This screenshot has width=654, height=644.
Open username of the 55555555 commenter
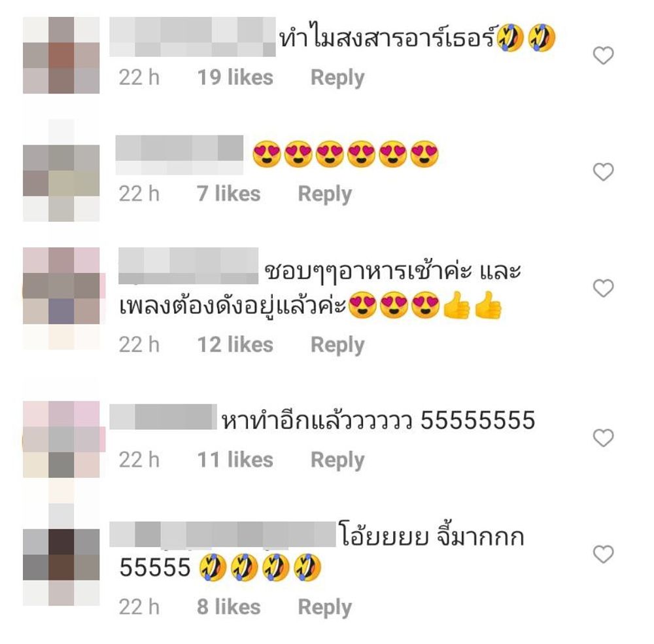coord(163,416)
